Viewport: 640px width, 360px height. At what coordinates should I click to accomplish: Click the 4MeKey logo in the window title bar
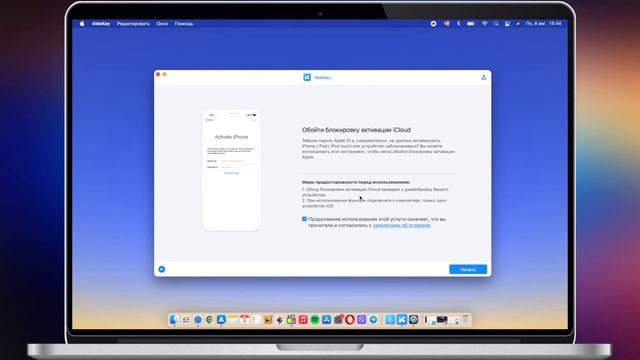pos(307,78)
